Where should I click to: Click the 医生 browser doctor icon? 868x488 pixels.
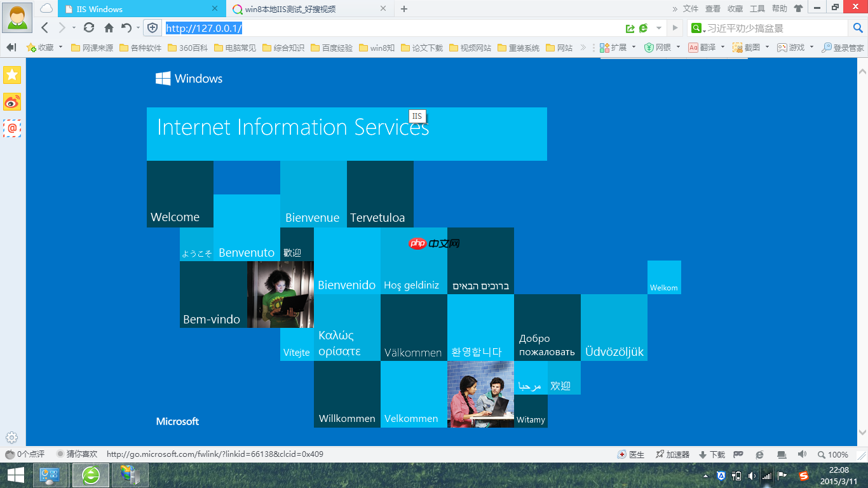pos(632,454)
